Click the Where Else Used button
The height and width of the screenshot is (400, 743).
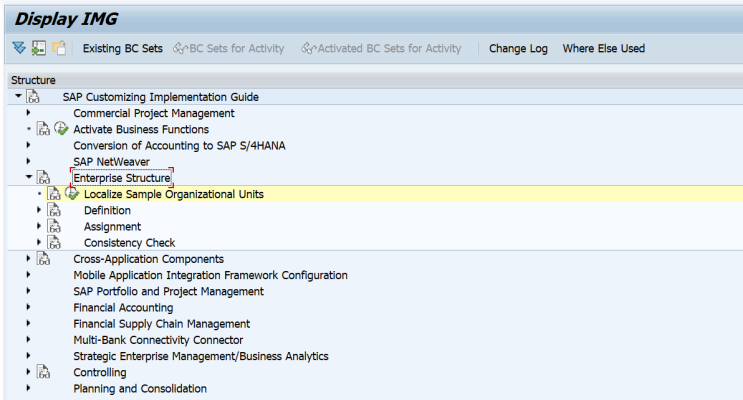pyautogui.click(x=604, y=48)
